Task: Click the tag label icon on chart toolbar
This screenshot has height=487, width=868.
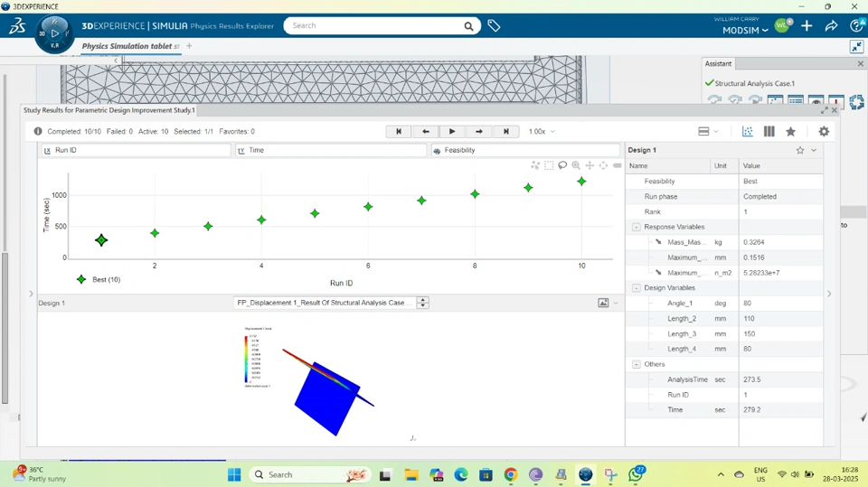Action: click(617, 165)
